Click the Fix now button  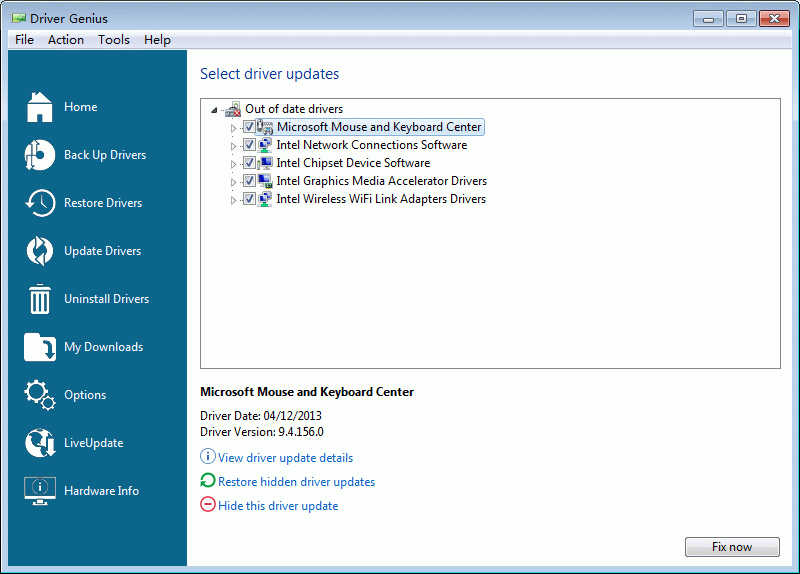pos(732,547)
